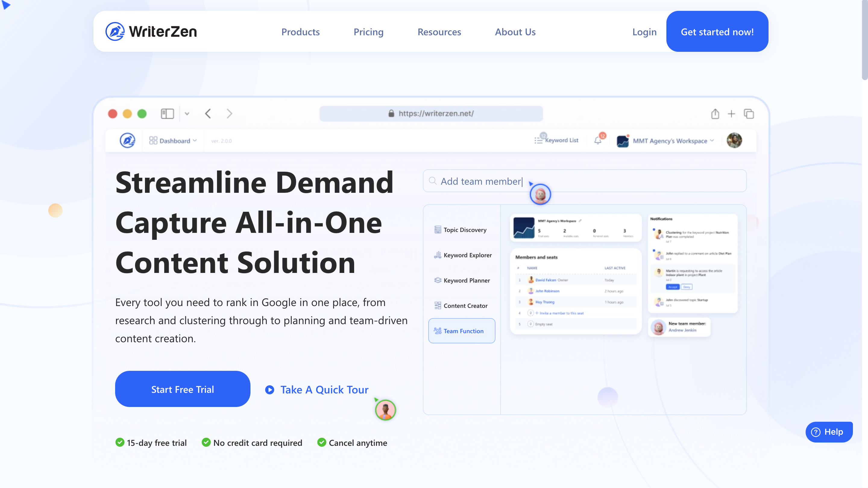Click the tab overview icon
The height and width of the screenshot is (488, 868).
pyautogui.click(x=749, y=114)
